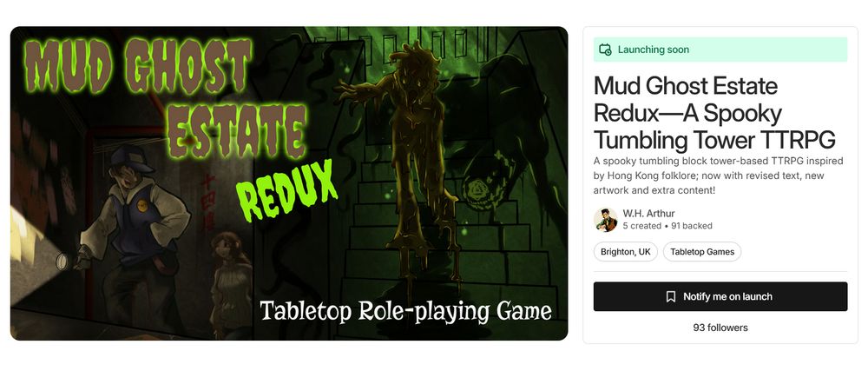The width and height of the screenshot is (868, 371).
Task: Click the Tabletop Role-playing Game caption on image
Action: pos(405,311)
